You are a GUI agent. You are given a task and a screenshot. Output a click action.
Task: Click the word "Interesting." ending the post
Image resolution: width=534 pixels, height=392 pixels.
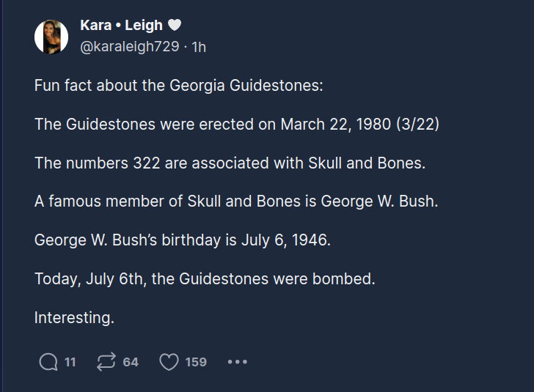tap(75, 318)
